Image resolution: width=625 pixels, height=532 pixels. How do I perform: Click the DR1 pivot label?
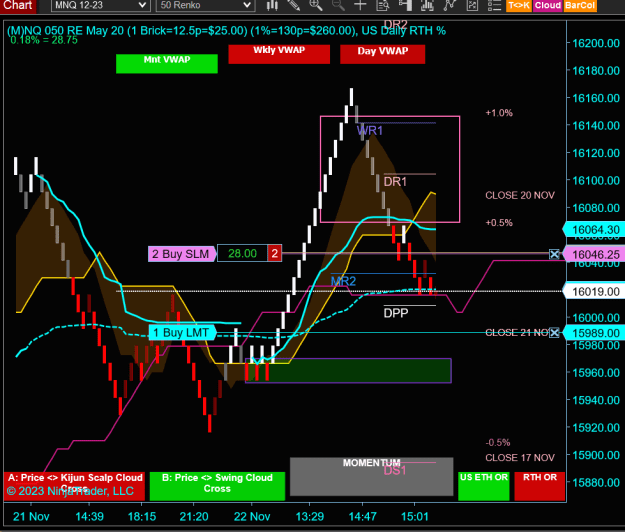(395, 182)
